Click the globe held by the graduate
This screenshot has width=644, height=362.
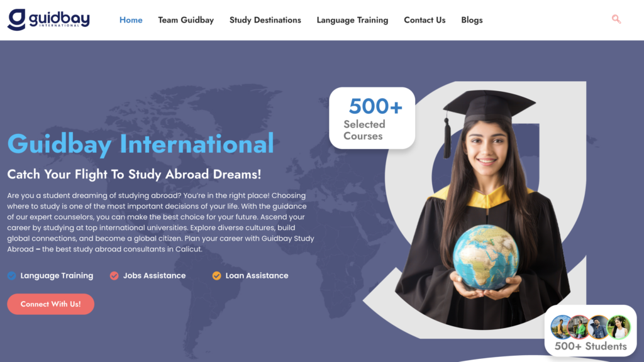coord(486,256)
